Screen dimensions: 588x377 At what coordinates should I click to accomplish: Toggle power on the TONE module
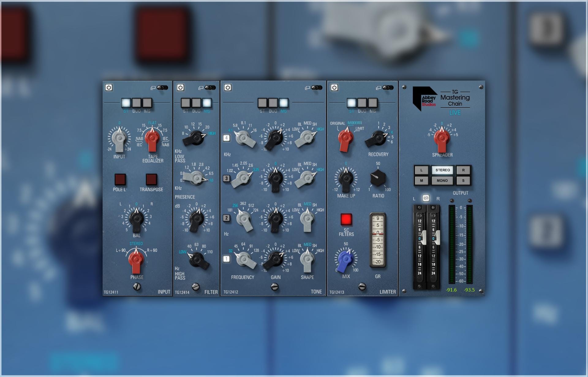pyautogui.click(x=228, y=88)
